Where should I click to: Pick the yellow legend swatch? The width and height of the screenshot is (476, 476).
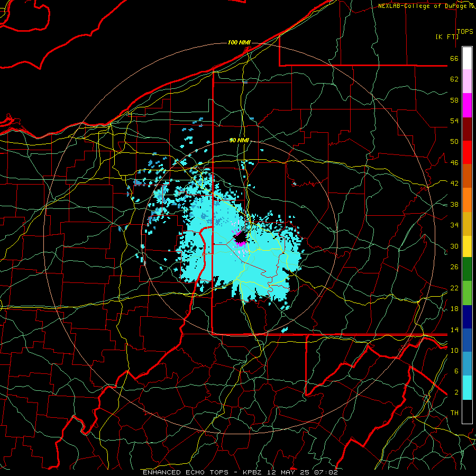pos(467,246)
